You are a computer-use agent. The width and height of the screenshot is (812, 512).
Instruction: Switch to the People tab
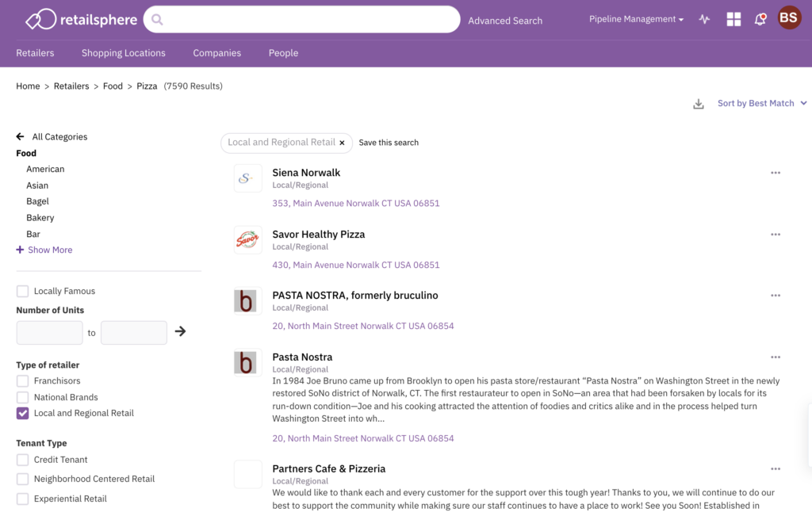283,53
